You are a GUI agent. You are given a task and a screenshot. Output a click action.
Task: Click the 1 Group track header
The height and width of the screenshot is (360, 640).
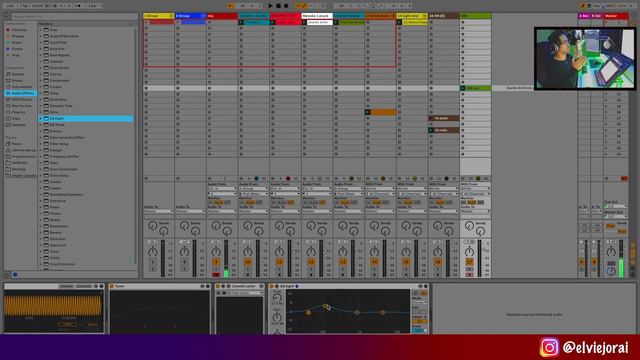point(159,16)
